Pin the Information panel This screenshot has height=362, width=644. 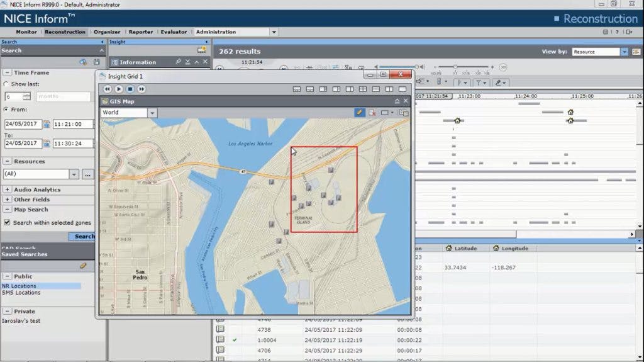[179, 62]
